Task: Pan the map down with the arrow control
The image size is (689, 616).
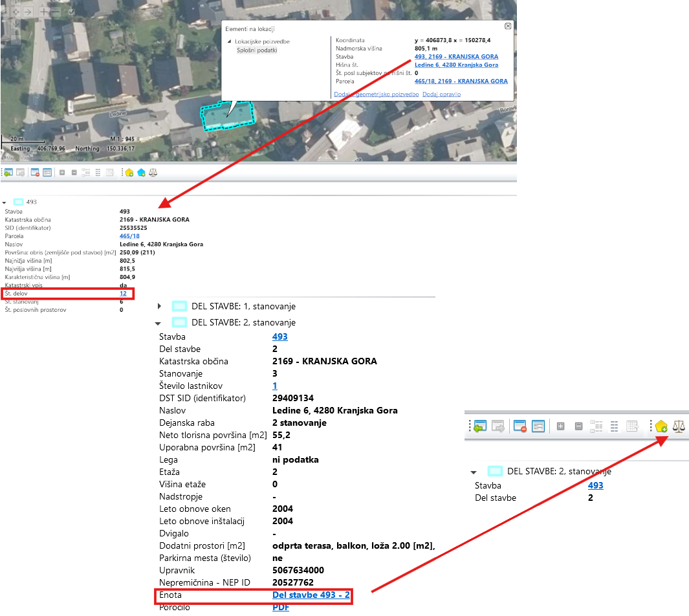Action: tap(16, 23)
